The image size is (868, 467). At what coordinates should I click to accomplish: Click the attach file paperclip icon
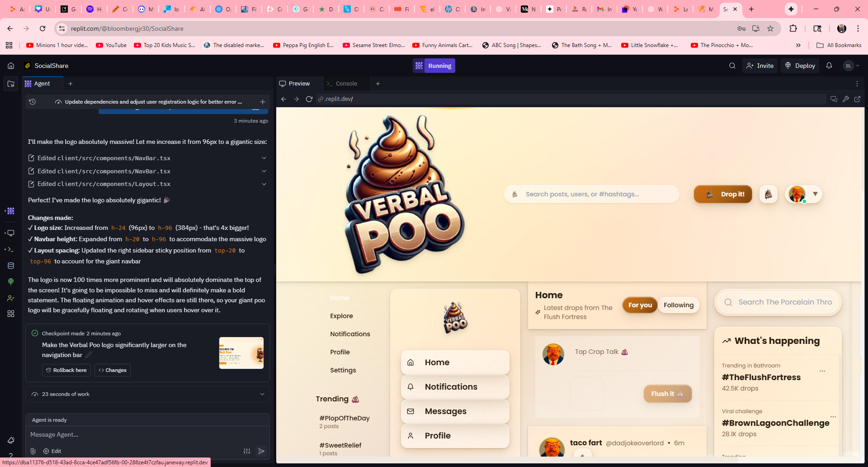click(33, 451)
